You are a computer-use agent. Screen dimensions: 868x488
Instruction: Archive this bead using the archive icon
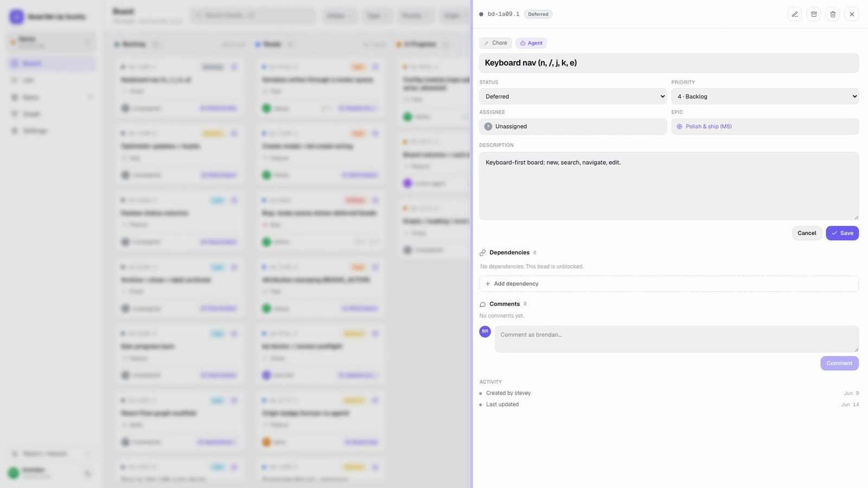(x=814, y=14)
